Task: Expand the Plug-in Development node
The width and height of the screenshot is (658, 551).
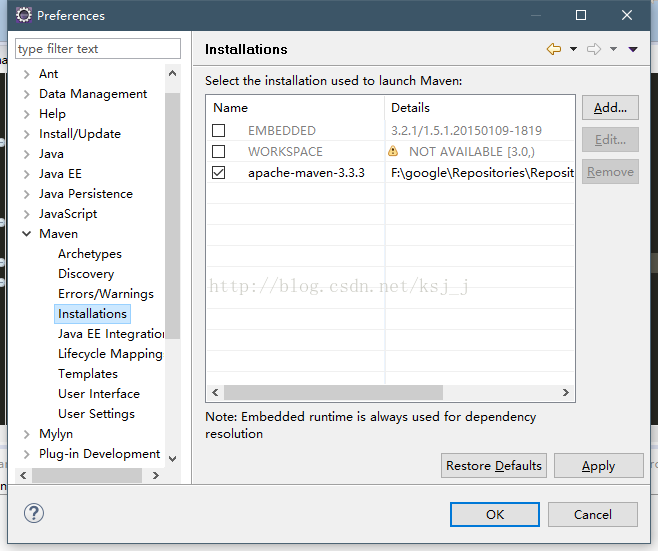Action: click(26, 454)
